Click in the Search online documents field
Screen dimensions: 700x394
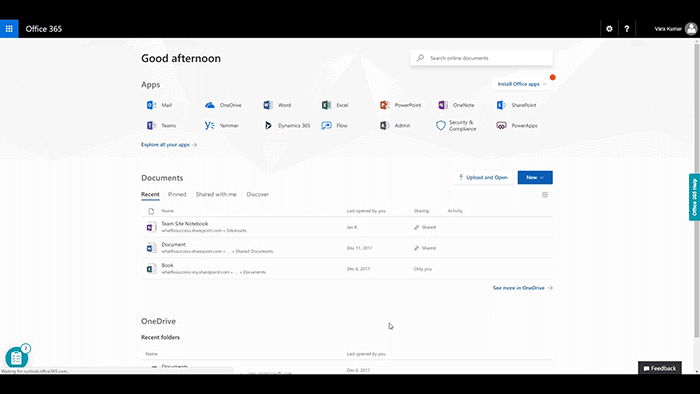pyautogui.click(x=481, y=58)
